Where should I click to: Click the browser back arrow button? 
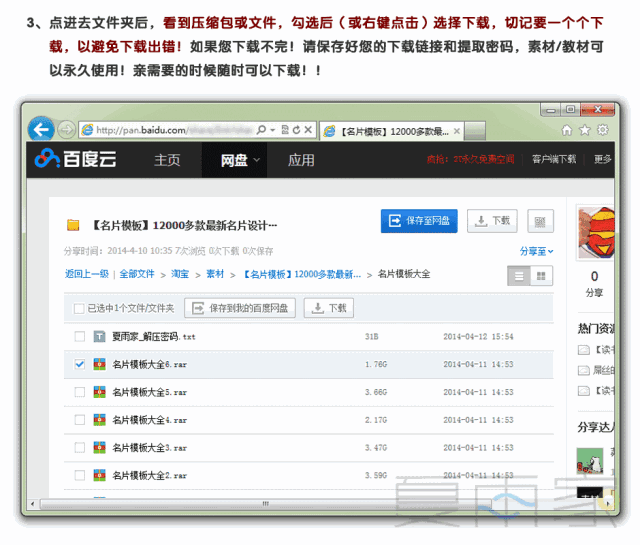(x=41, y=130)
